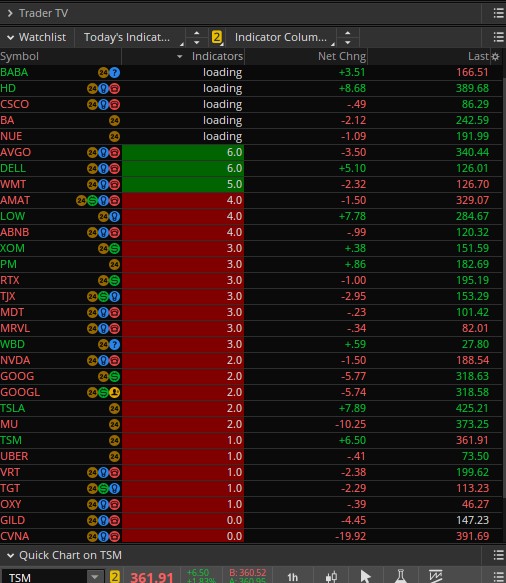Click the -19.92 net change for CVNA
Screen dimensions: 506x583
[x=350, y=537]
